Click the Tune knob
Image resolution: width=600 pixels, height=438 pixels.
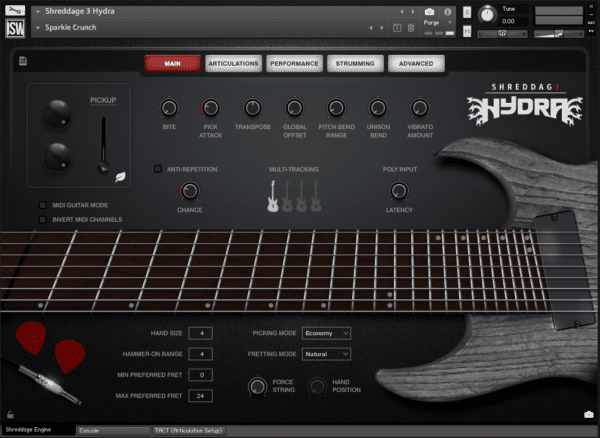pyautogui.click(x=488, y=15)
